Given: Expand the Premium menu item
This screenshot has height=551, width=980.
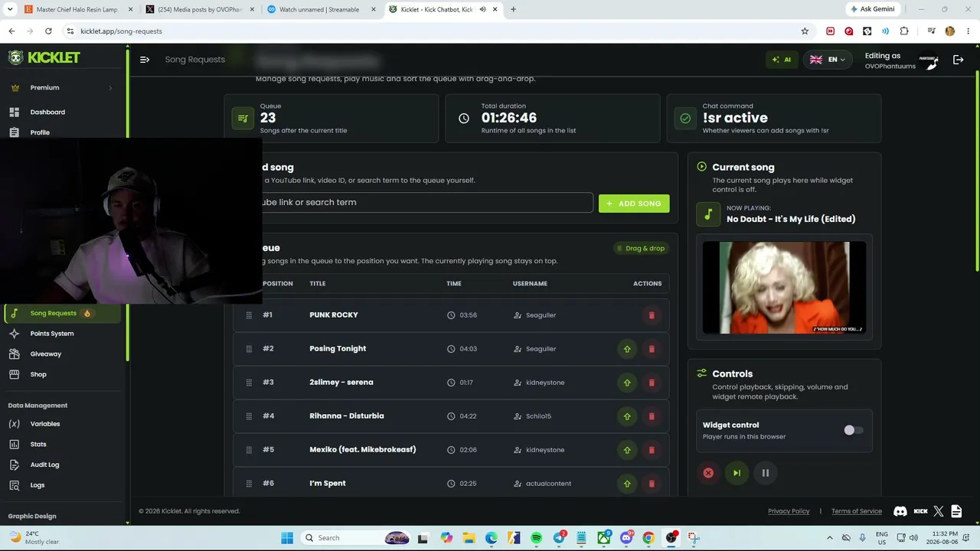Looking at the screenshot, I should tap(63, 87).
